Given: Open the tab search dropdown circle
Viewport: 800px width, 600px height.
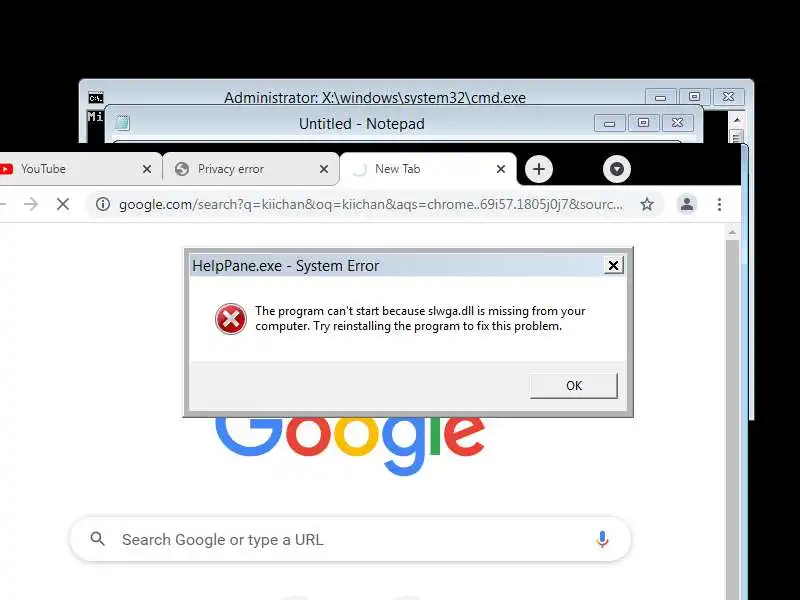Looking at the screenshot, I should 617,169.
